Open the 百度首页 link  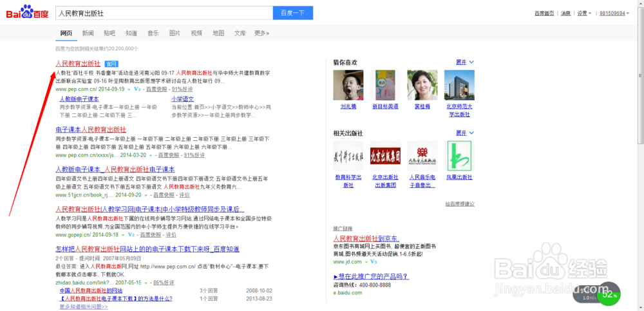(x=544, y=13)
